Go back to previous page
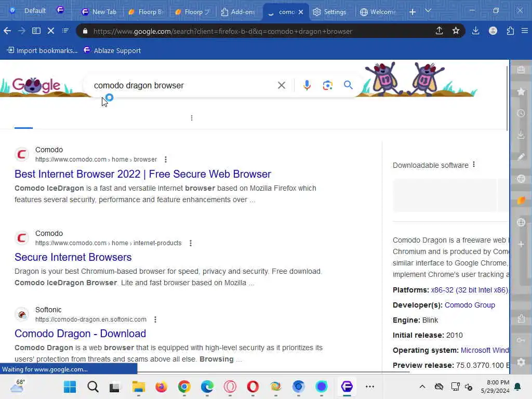Screen dimensions: 532x399 7,31
